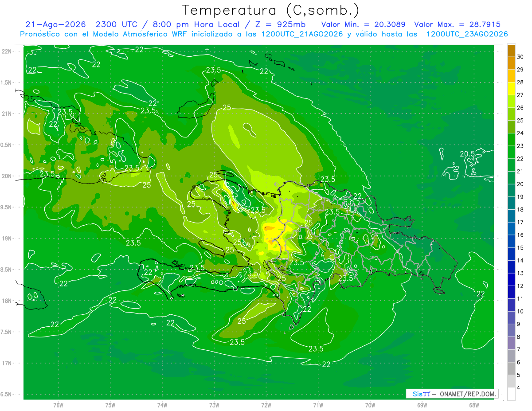532x411 pixels.
Task: Click the legend scale value "30"
Action: [x=520, y=57]
